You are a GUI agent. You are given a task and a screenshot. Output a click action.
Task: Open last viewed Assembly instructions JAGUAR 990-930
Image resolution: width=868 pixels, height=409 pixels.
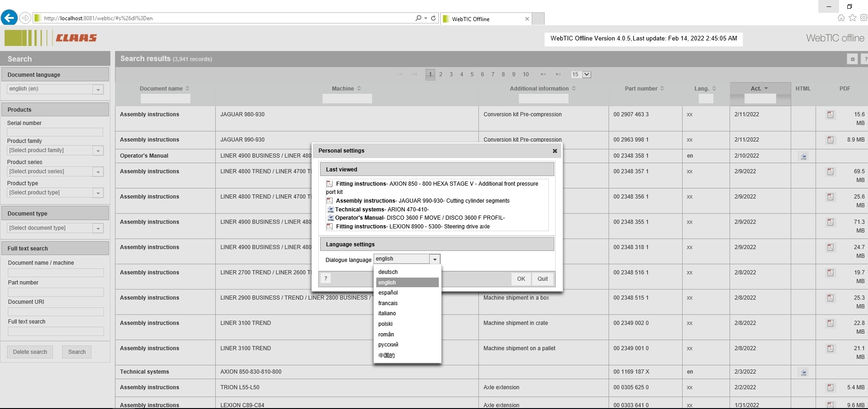point(418,201)
